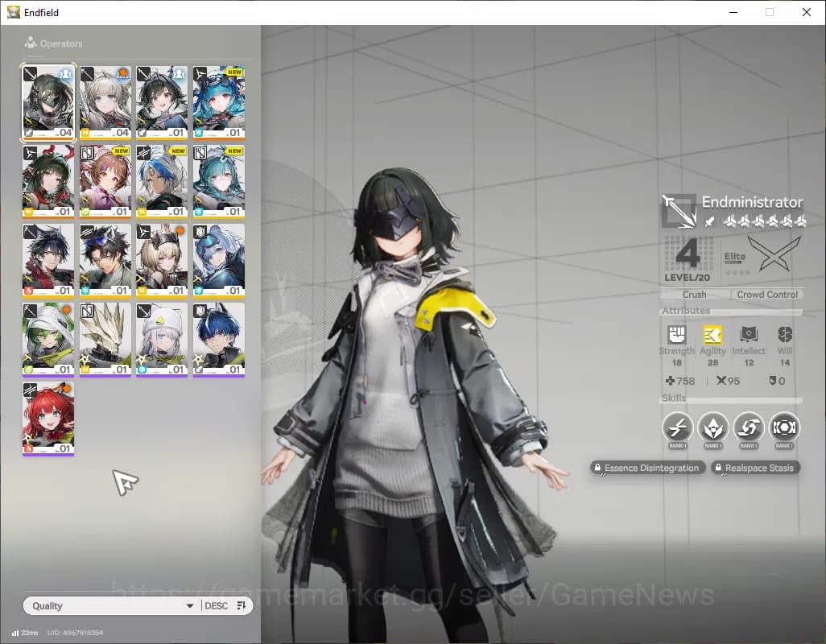Click the Strength attribute icon
The height and width of the screenshot is (644, 826).
point(677,334)
